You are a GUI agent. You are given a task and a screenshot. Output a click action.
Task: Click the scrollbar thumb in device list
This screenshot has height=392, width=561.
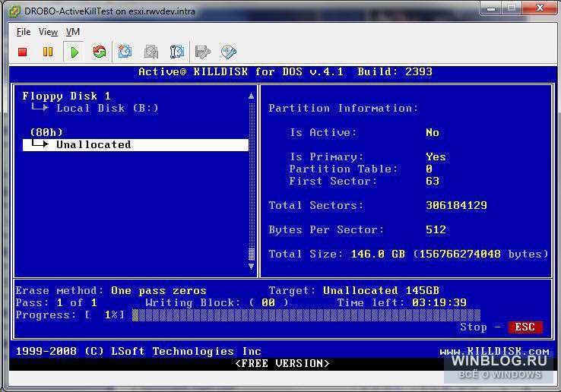tap(251, 254)
